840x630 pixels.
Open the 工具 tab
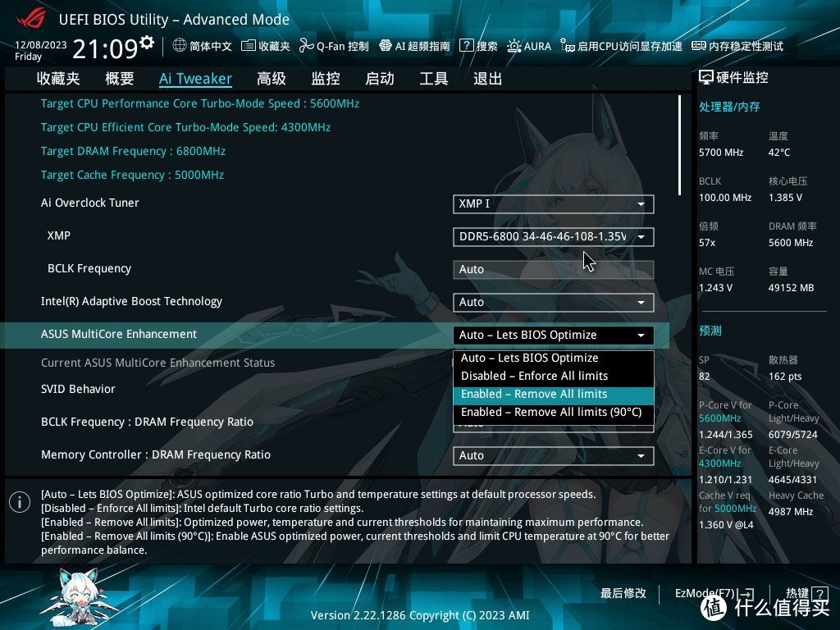pos(433,79)
